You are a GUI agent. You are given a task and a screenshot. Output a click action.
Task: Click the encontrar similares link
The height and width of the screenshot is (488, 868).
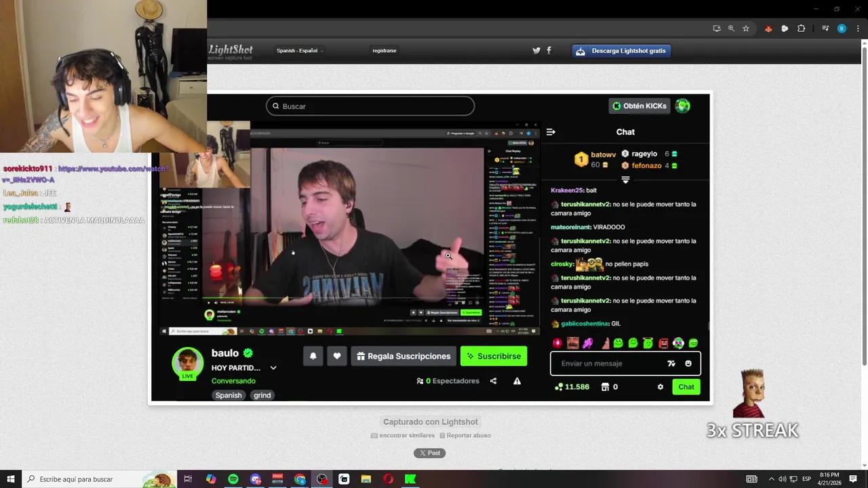(403, 435)
